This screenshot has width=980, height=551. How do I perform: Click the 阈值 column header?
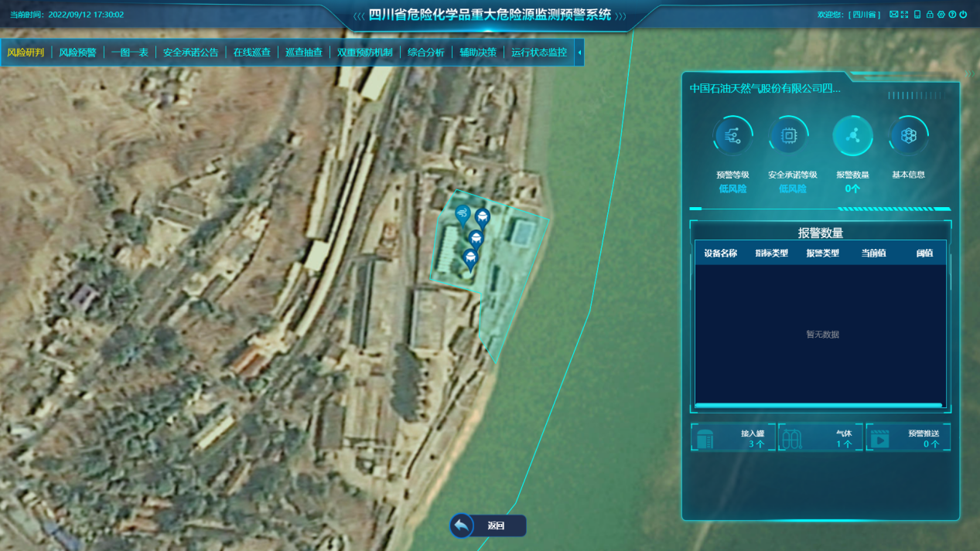[924, 253]
